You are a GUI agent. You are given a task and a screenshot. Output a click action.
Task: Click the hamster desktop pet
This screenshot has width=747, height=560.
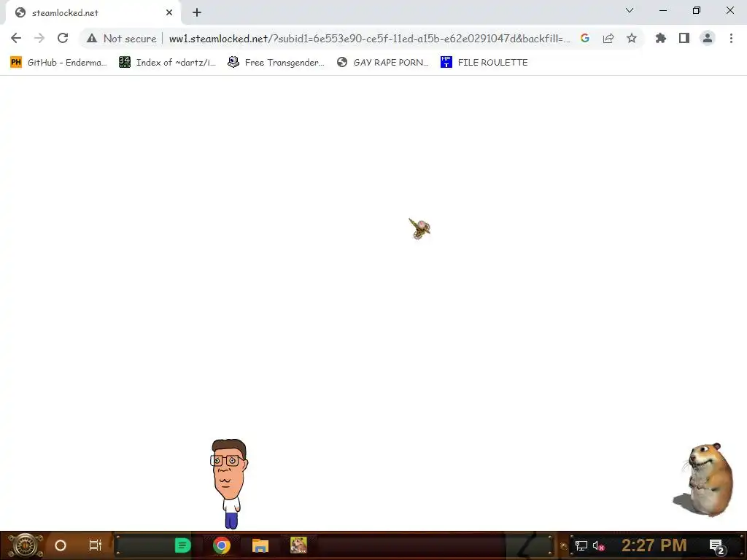(x=704, y=480)
